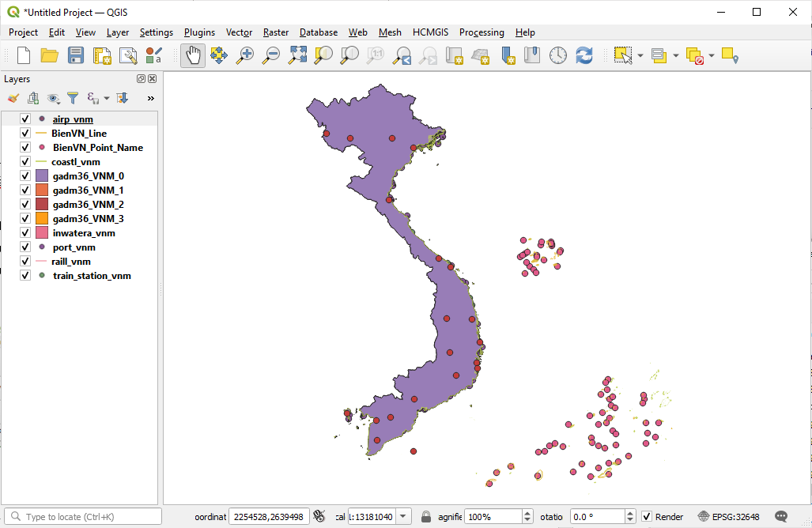Open the Project menu
Screen dimensions: 812x528
click(23, 32)
